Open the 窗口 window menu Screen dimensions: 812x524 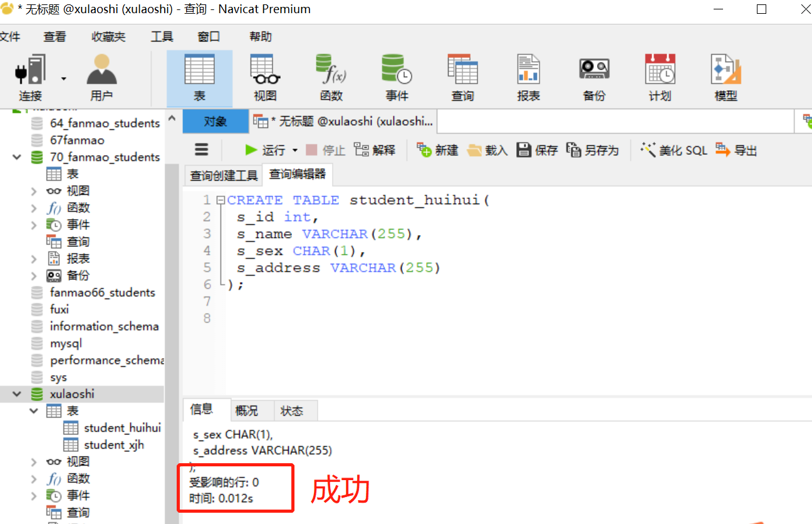(209, 37)
